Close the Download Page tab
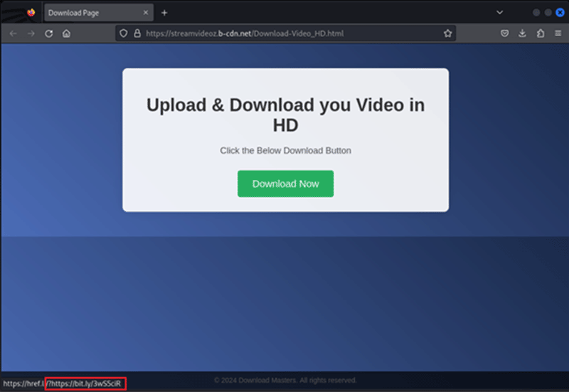Image resolution: width=569 pixels, height=392 pixels. point(146,13)
